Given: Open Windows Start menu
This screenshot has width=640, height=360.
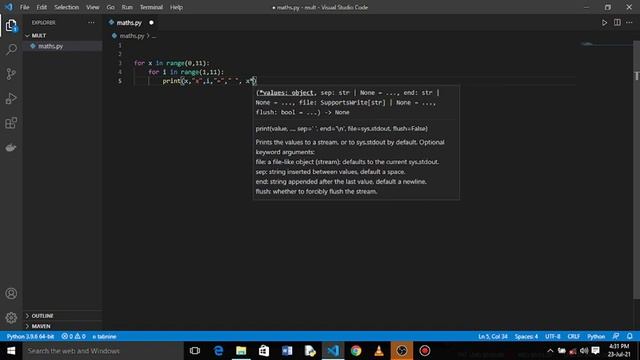Looking at the screenshot, I should point(11,351).
